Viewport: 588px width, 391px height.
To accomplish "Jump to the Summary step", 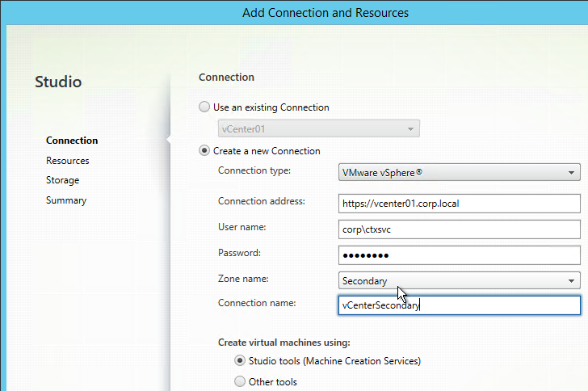I will pyautogui.click(x=66, y=200).
